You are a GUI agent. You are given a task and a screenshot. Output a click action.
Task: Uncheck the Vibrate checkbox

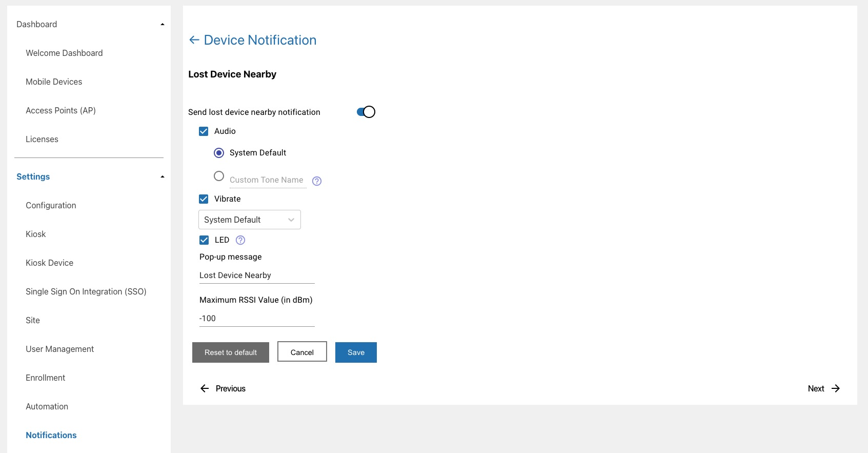tap(204, 199)
